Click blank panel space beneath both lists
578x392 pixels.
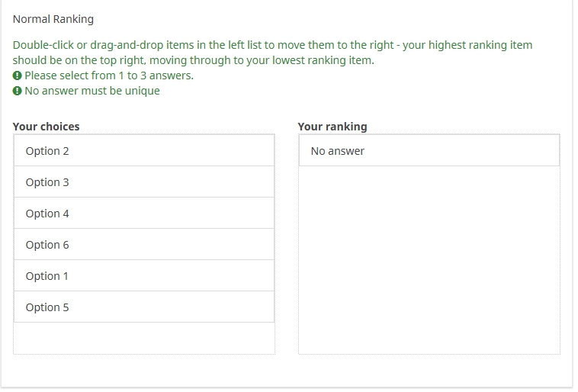(x=286, y=371)
